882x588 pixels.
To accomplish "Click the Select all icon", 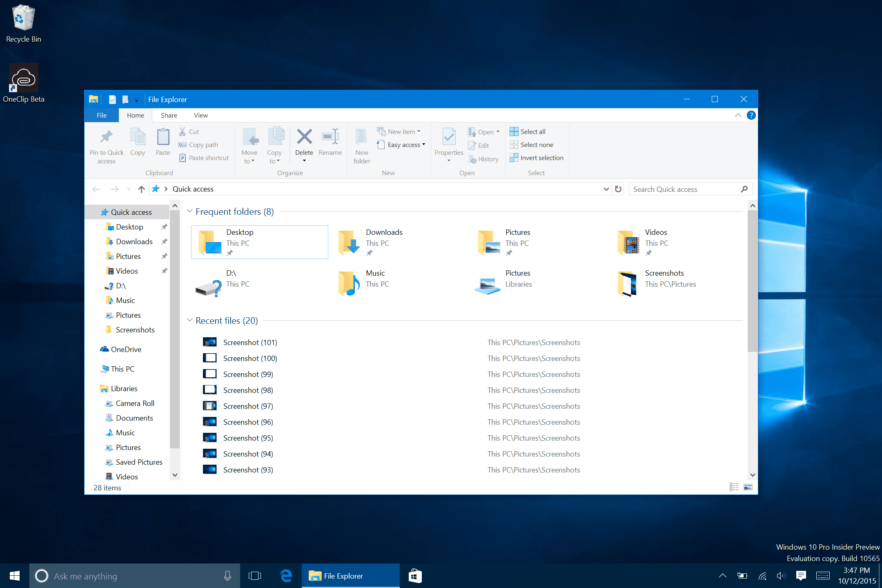I will click(514, 131).
